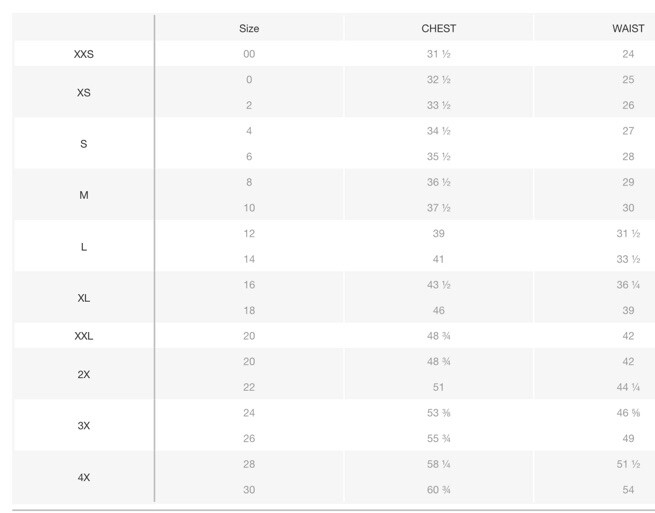Select the M size row label

click(x=84, y=195)
